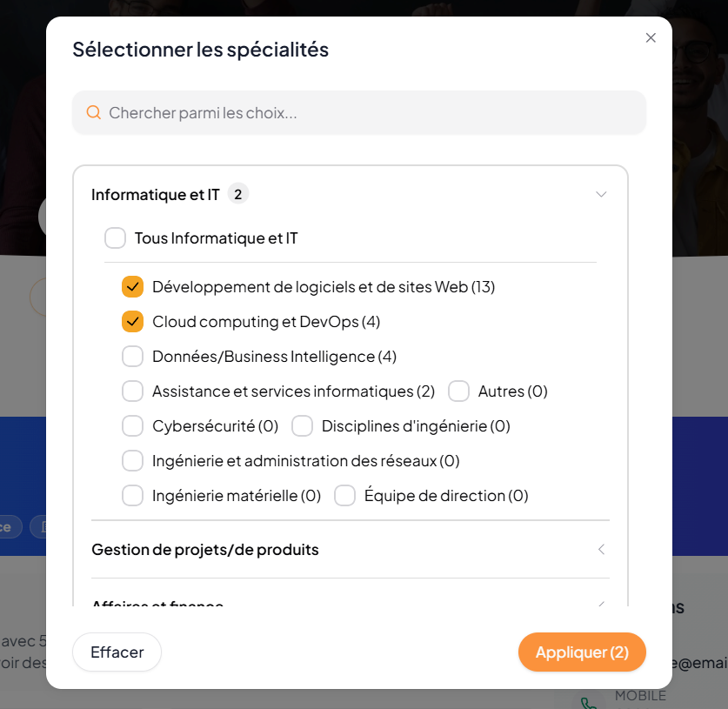Uncheck Cloud computing et DevOps

pos(132,322)
